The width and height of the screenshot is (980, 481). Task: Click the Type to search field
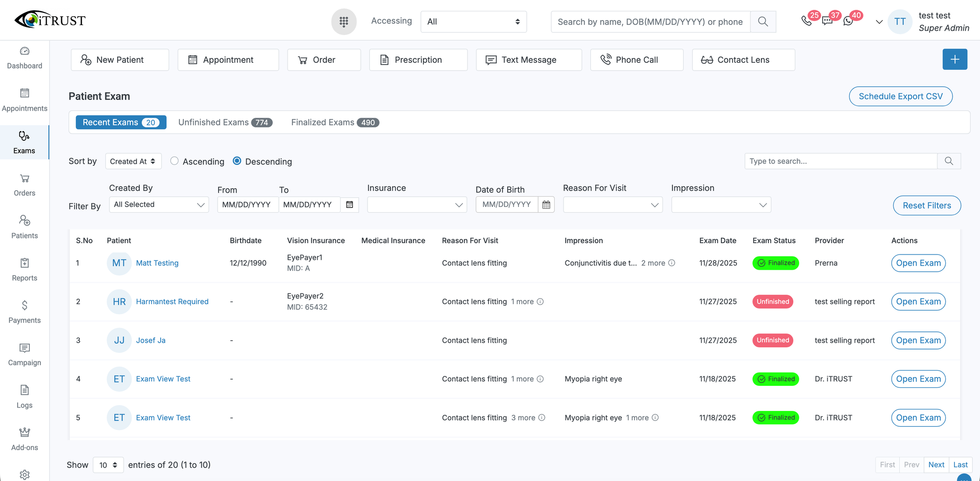click(840, 161)
